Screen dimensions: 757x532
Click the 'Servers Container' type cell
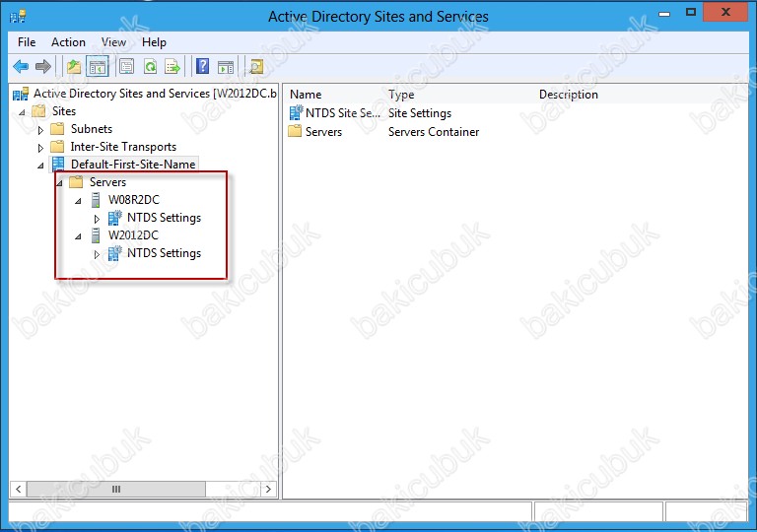click(x=434, y=132)
